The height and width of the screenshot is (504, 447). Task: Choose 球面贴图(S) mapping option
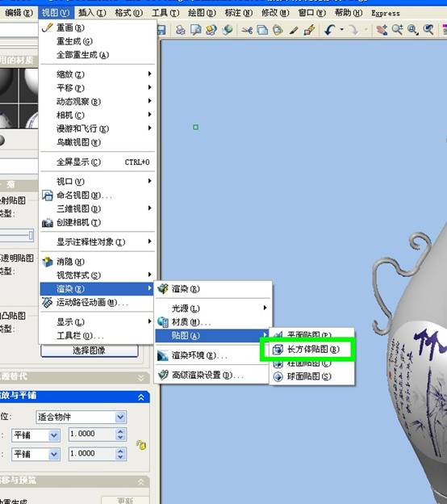pos(311,376)
